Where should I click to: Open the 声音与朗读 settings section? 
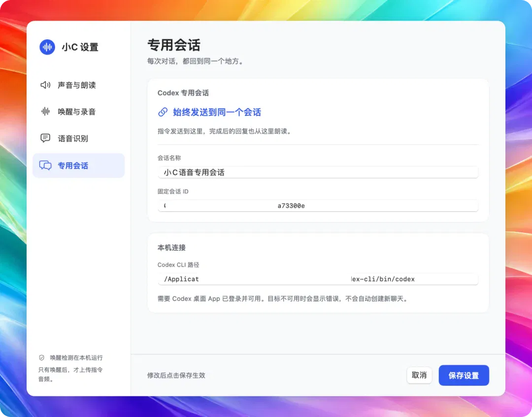[x=79, y=85]
